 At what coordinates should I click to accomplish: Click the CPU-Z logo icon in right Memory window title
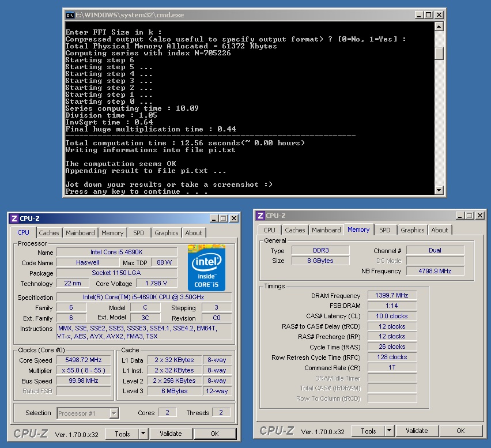tap(260, 216)
